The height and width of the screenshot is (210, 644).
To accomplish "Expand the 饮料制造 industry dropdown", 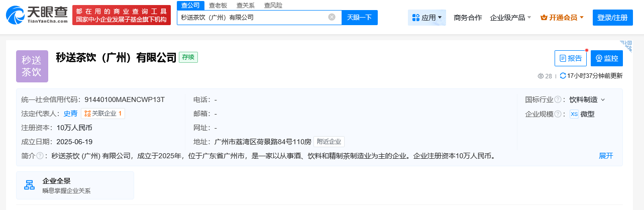I will (x=587, y=99).
